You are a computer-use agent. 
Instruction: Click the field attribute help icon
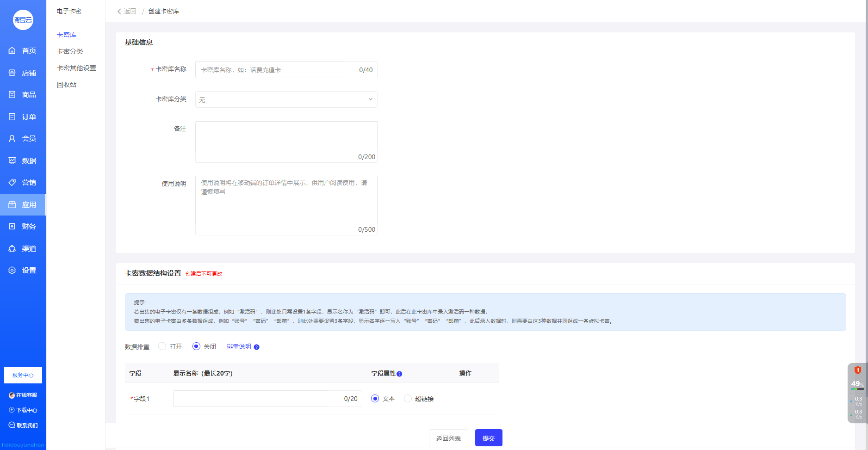[x=399, y=374]
